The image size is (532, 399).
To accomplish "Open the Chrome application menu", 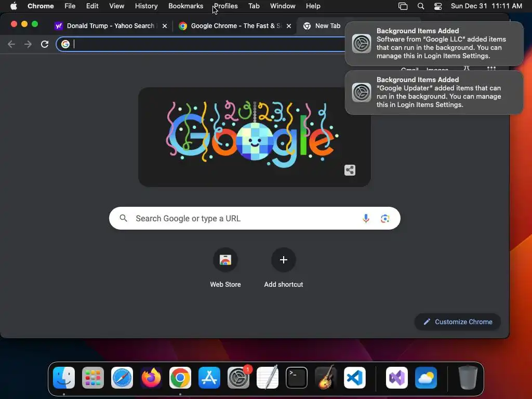I will (x=41, y=6).
